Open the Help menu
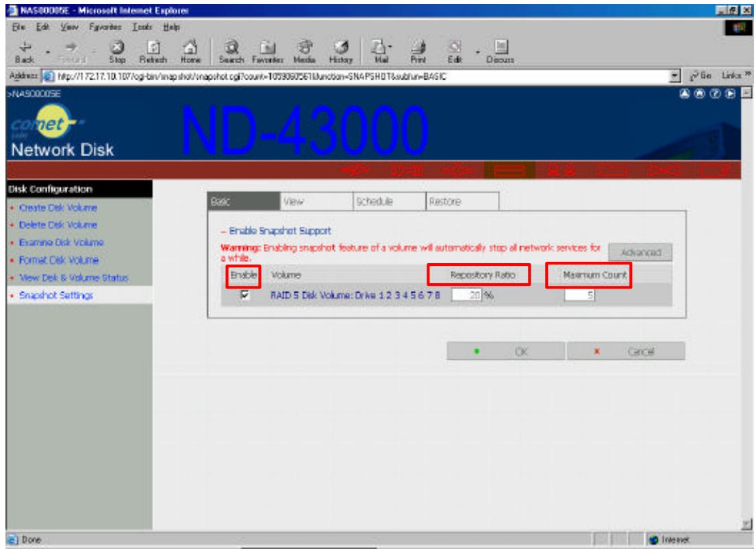 pos(171,27)
